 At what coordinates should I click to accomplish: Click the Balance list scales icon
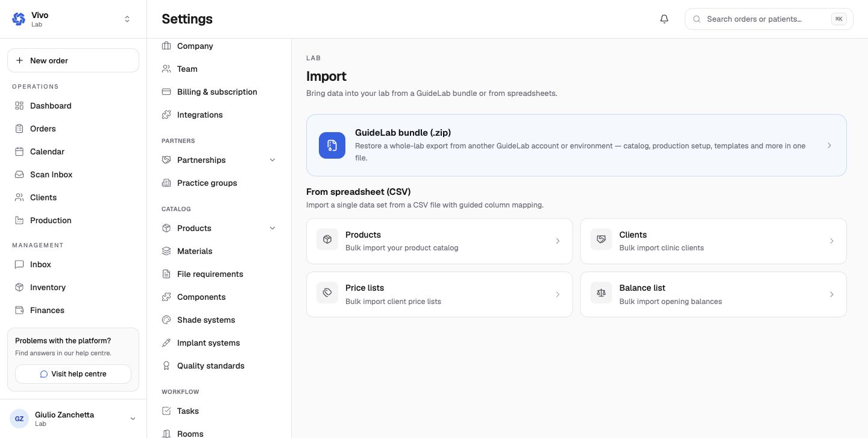point(601,293)
